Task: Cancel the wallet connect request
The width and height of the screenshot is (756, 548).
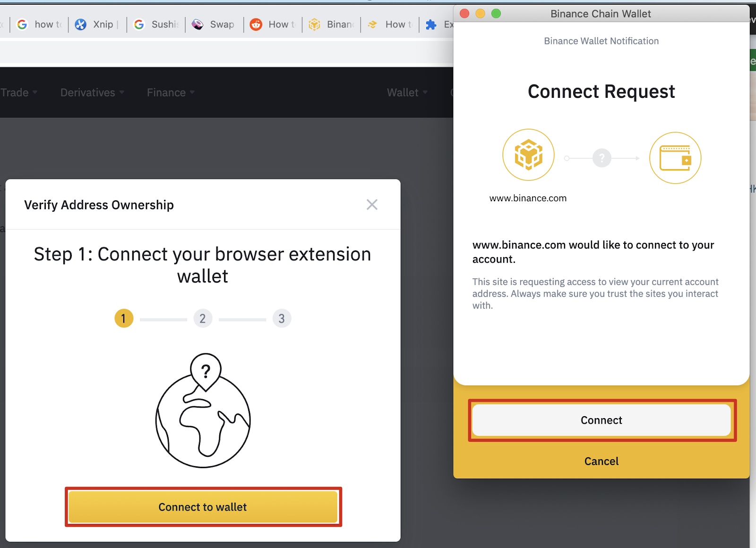Action: click(601, 461)
